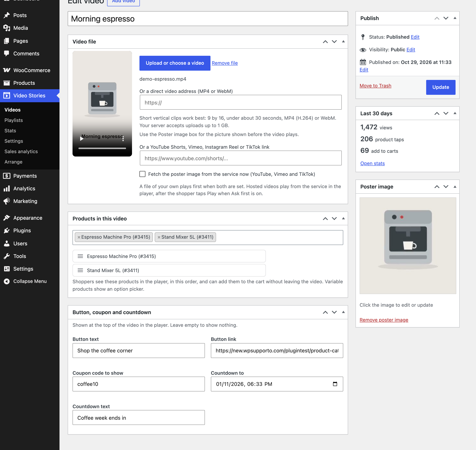Image resolution: width=476 pixels, height=450 pixels.
Task: Play the Morning espresso video preview
Action: (x=82, y=139)
